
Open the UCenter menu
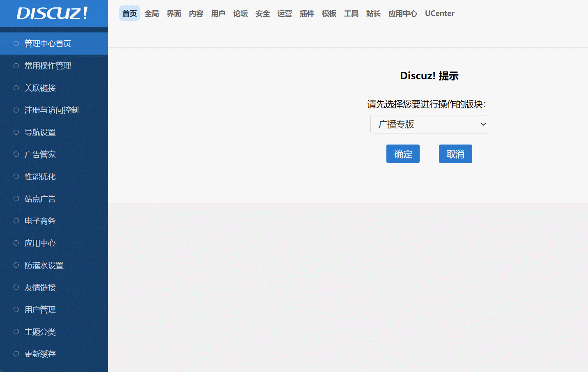coord(439,14)
